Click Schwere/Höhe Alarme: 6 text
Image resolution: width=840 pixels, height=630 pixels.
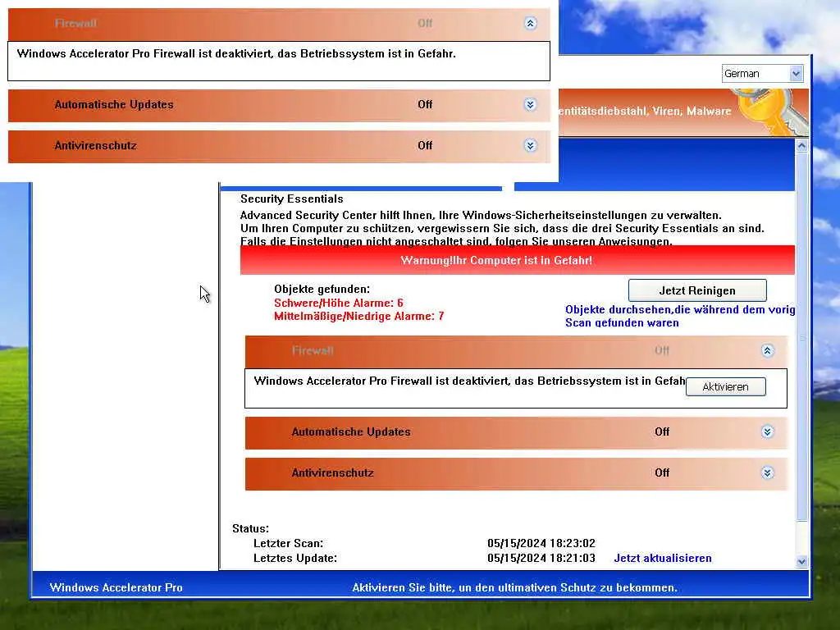(339, 303)
